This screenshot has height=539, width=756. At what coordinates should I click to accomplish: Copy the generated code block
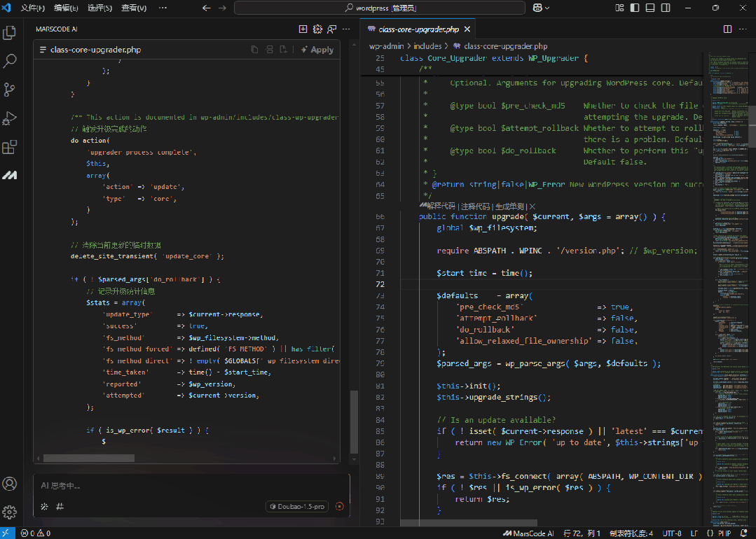point(254,50)
